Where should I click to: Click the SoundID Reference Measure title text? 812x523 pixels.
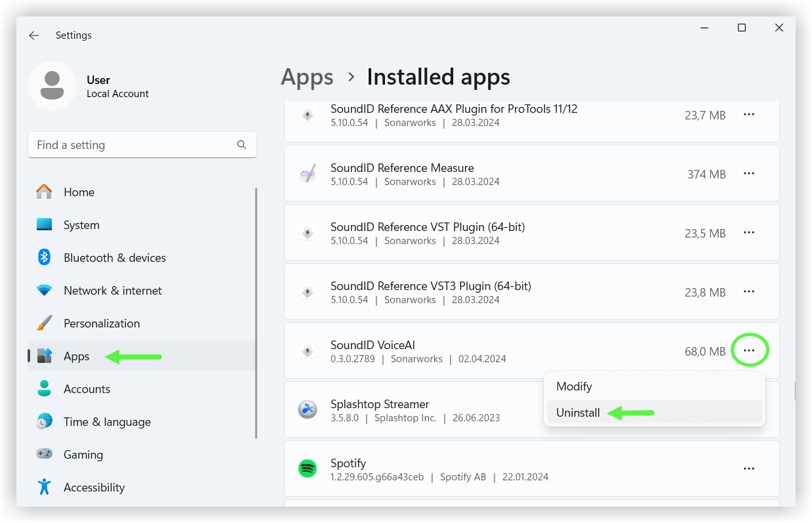click(x=402, y=168)
